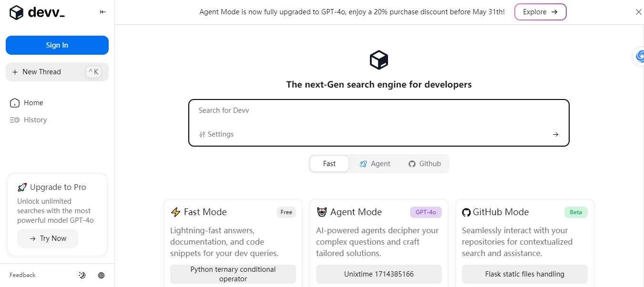Switch to the Github mode tab
Viewport: 644px width, 287px height.
(x=425, y=164)
